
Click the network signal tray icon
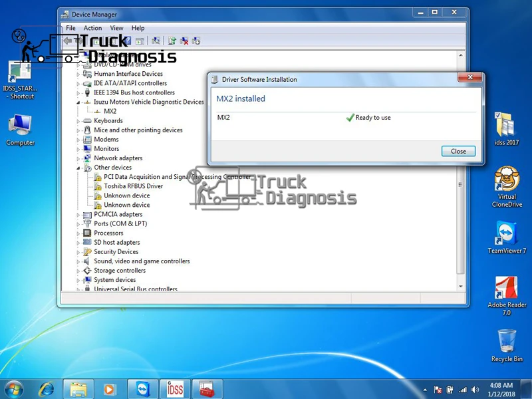463,390
